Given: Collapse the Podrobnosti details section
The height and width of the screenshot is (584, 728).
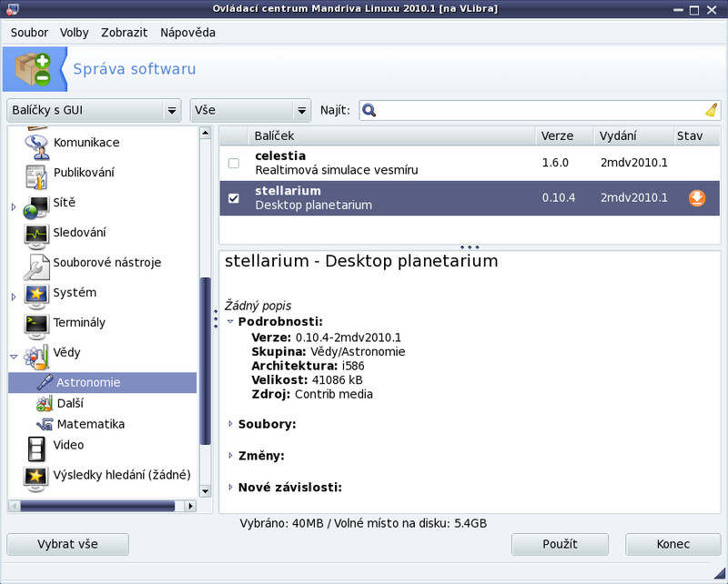Looking at the screenshot, I should [230, 321].
